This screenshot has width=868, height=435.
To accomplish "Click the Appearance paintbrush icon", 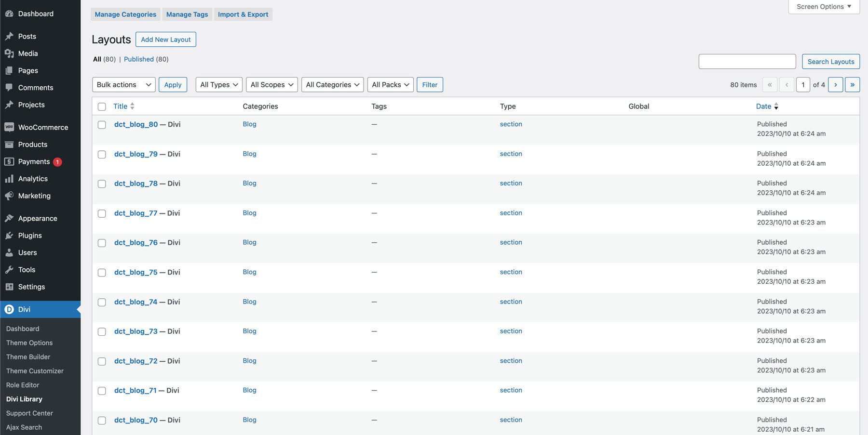I will (9, 218).
